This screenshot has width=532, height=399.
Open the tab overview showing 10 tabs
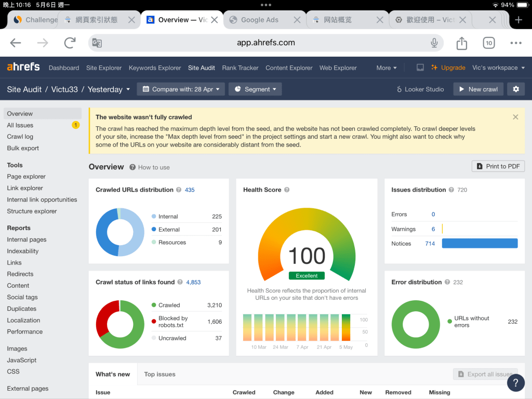[x=488, y=43]
